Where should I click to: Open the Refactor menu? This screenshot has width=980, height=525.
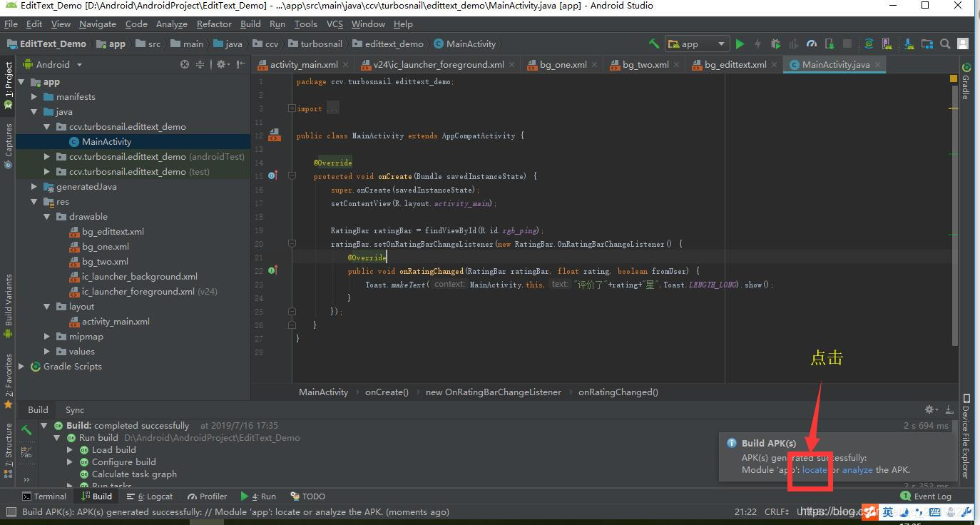[214, 24]
